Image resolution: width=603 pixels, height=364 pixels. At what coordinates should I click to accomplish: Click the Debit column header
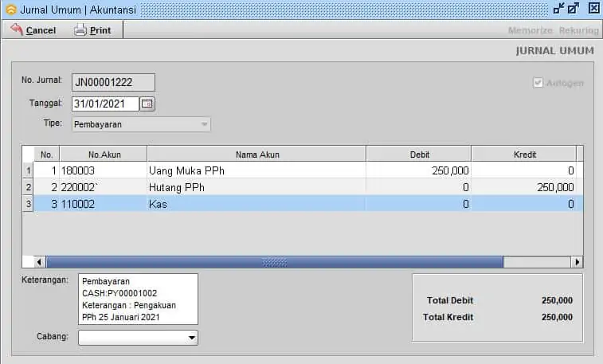pyautogui.click(x=418, y=155)
